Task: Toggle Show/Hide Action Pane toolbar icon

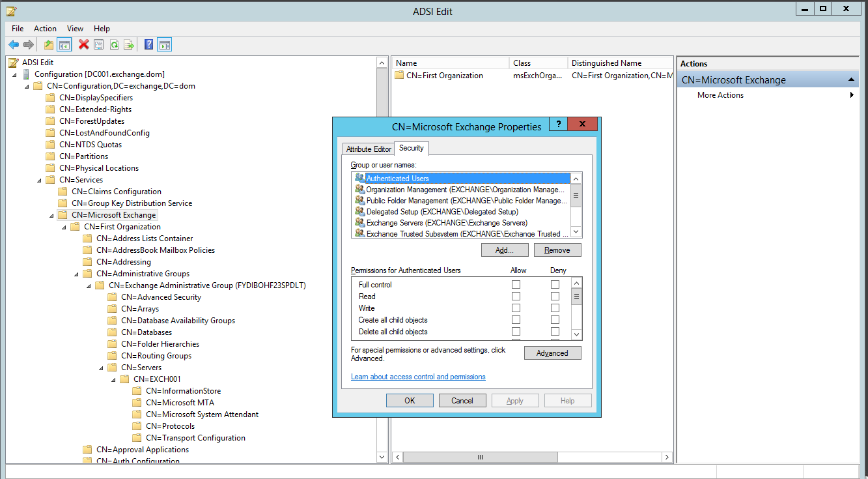Action: point(165,45)
